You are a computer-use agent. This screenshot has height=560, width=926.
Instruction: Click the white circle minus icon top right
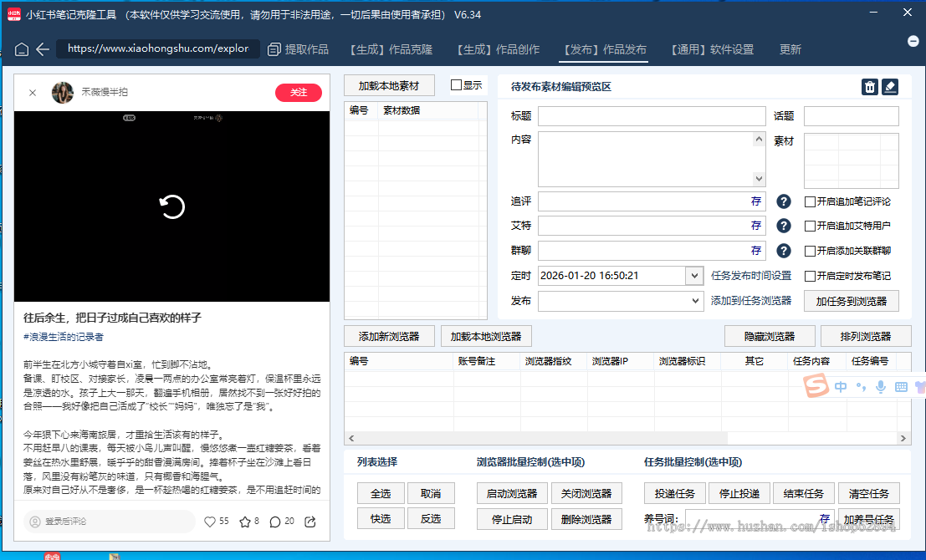point(913,41)
